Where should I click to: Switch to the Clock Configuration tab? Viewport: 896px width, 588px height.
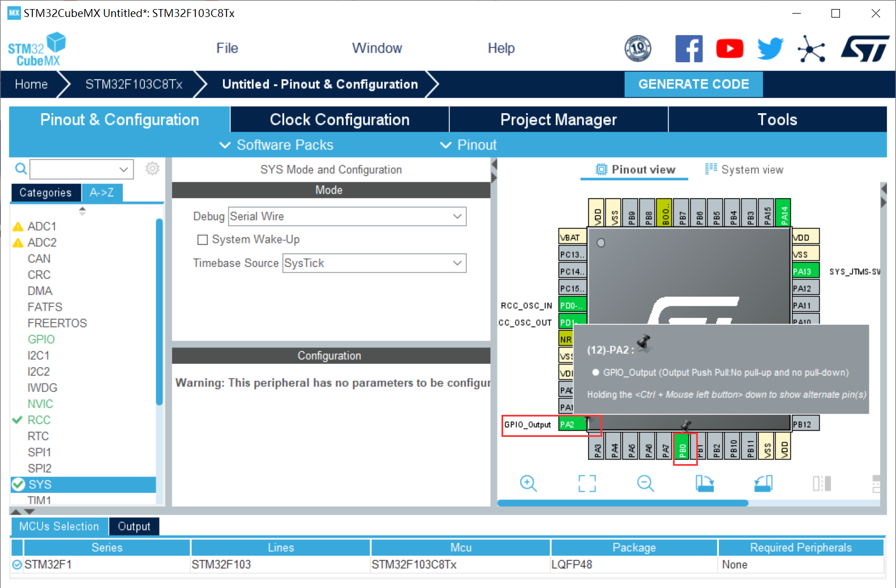tap(340, 119)
